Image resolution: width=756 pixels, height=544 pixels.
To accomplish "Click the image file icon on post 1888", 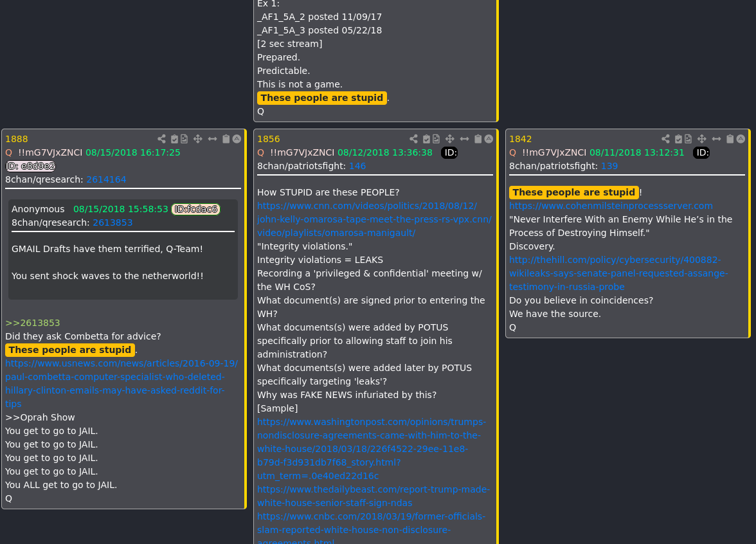I will pos(184,139).
